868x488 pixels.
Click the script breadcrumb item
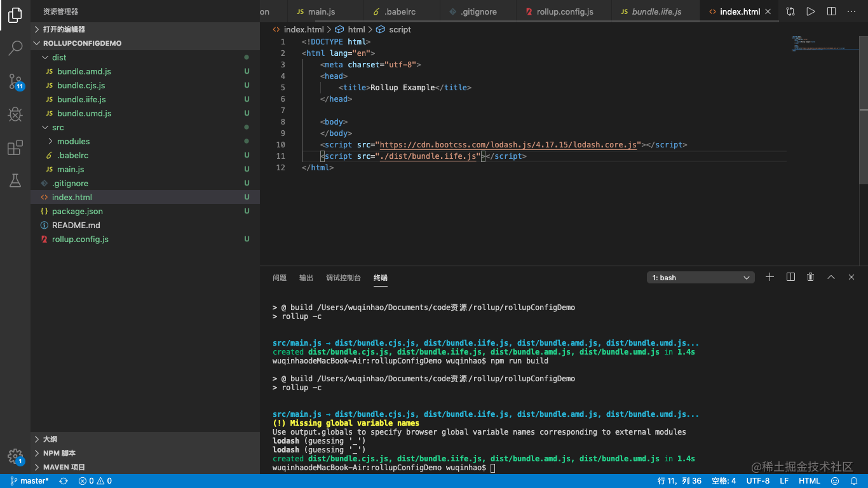tap(393, 29)
